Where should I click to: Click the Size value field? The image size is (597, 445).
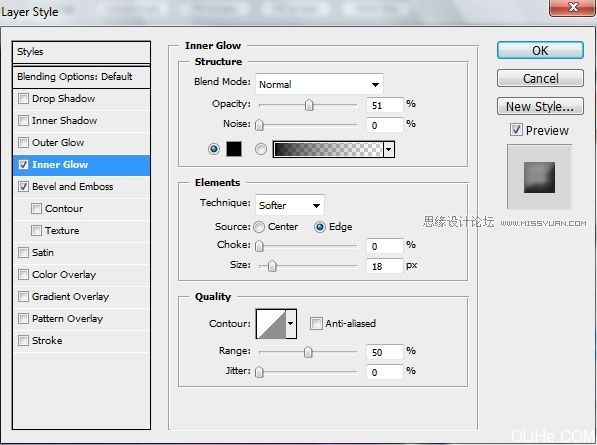coord(385,266)
